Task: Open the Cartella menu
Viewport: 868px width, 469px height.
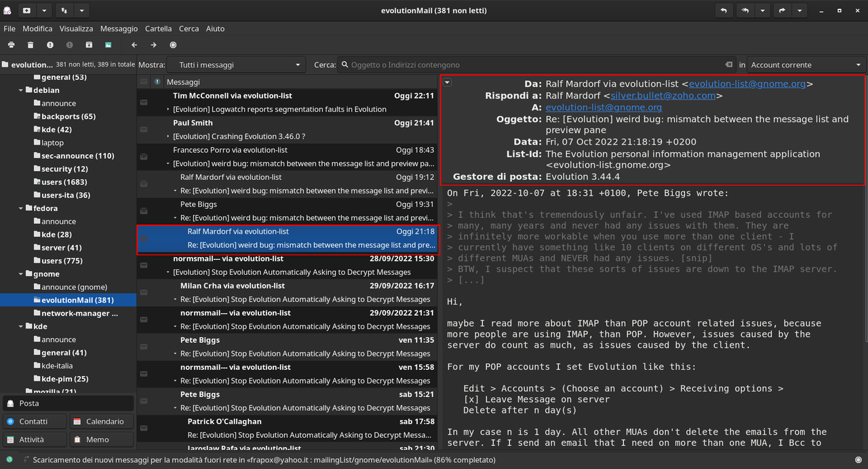Action: point(158,29)
